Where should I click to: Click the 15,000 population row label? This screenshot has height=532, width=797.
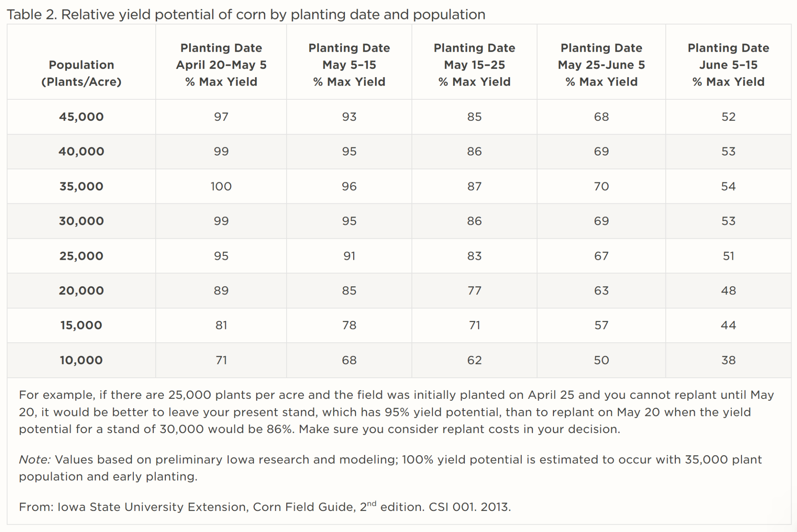81,325
